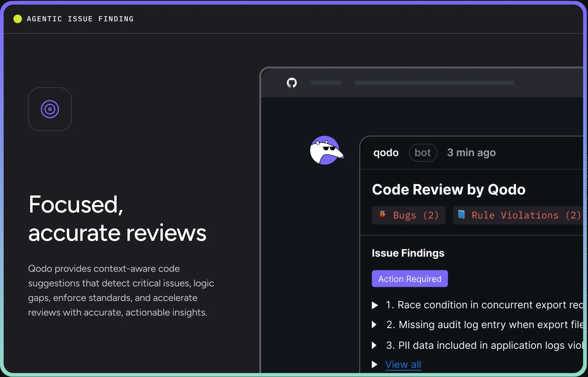Image resolution: width=588 pixels, height=377 pixels.
Task: Click the bug icon in Bugs badge
Action: (382, 215)
